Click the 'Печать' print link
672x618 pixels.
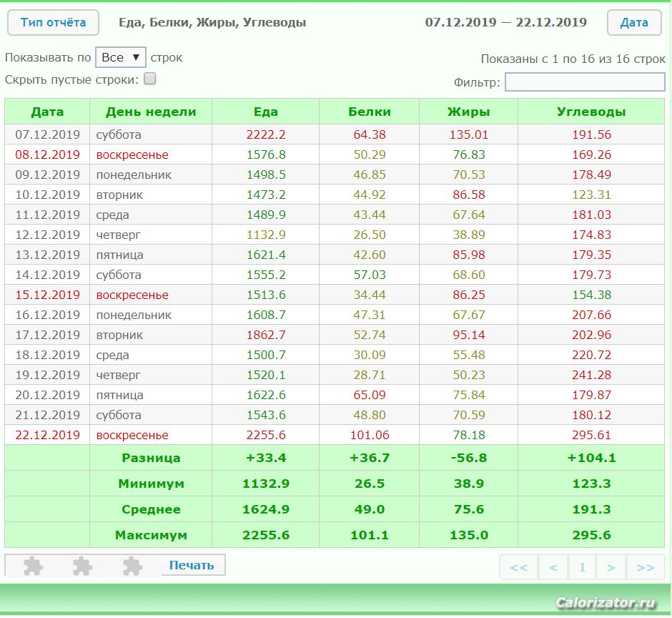(x=192, y=565)
